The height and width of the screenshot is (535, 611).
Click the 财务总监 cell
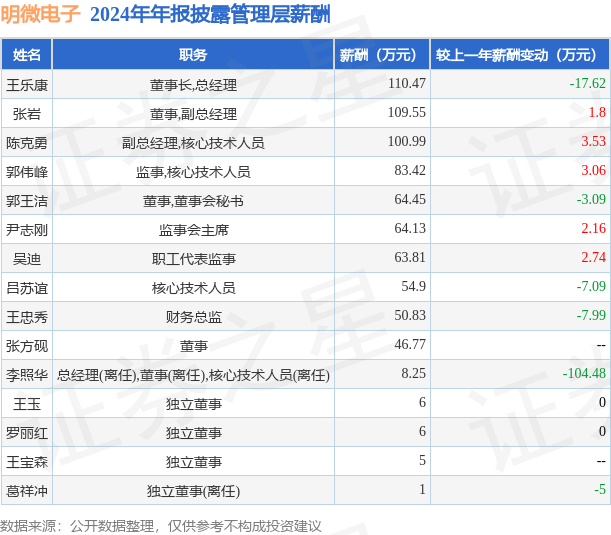click(x=193, y=317)
